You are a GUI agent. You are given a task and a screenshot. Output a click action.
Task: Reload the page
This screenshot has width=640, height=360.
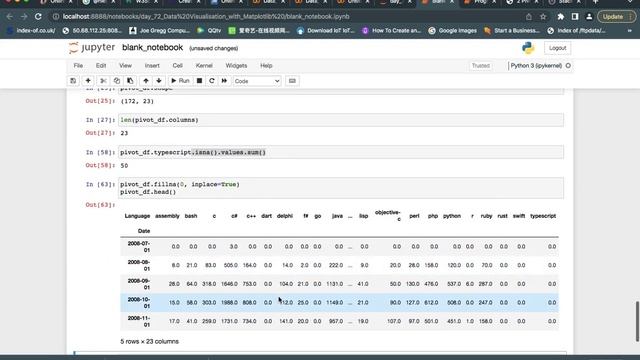point(38,17)
